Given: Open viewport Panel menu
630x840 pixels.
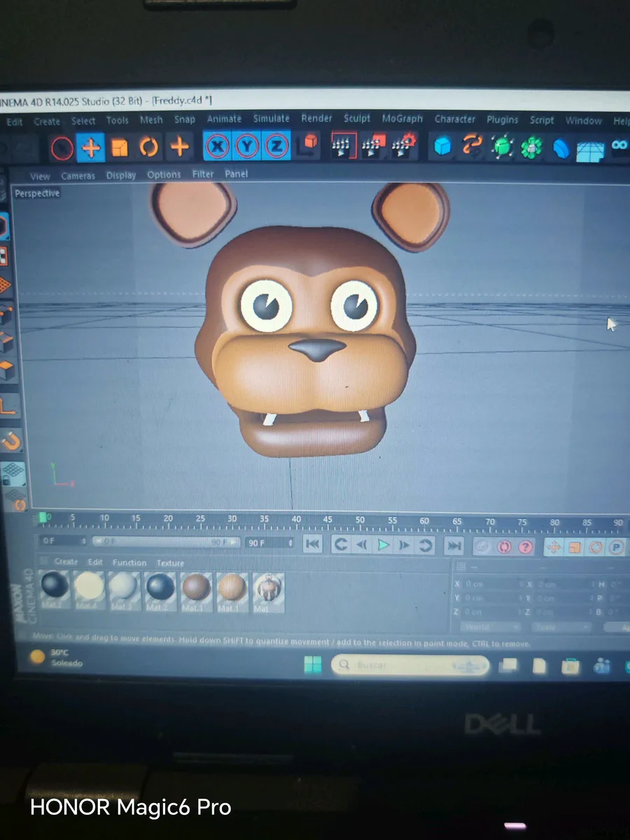Looking at the screenshot, I should (236, 173).
